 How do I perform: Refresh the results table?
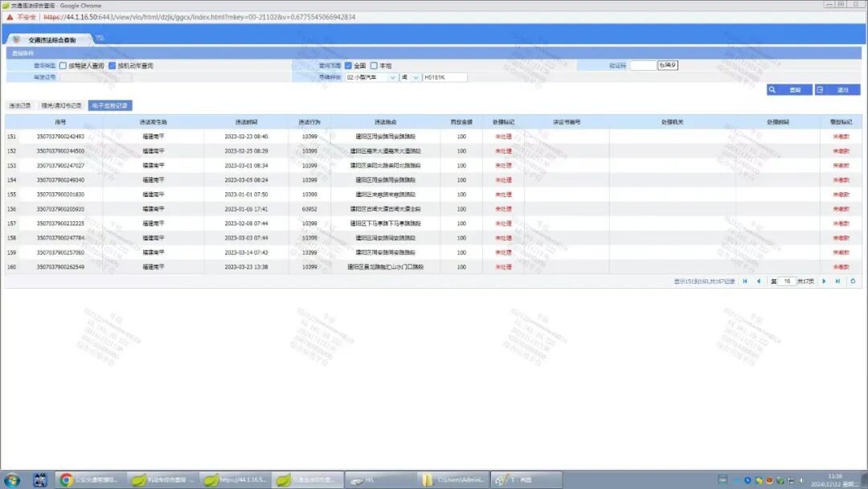[853, 281]
